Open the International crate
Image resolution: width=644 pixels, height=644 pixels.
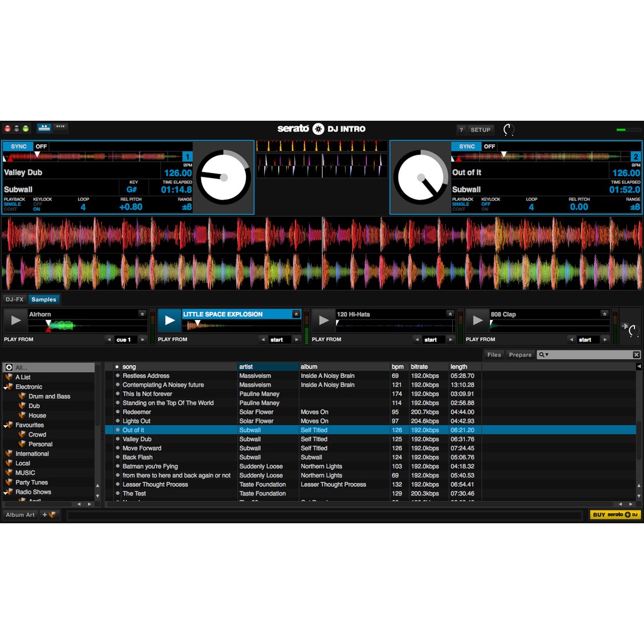click(x=32, y=454)
